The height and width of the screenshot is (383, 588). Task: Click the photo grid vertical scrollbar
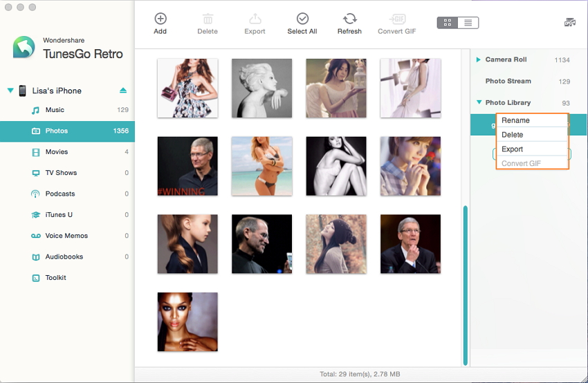465,283
